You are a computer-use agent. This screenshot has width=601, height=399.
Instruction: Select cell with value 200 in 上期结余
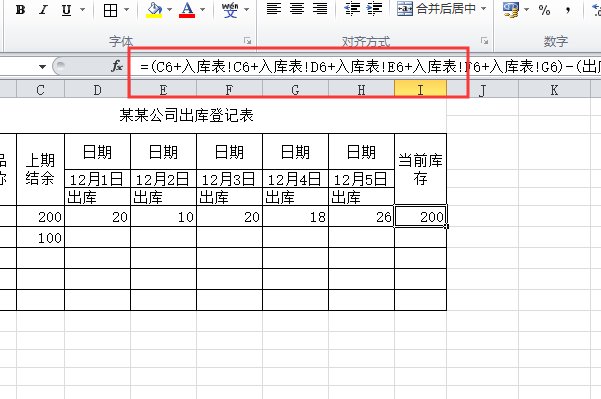[40, 217]
